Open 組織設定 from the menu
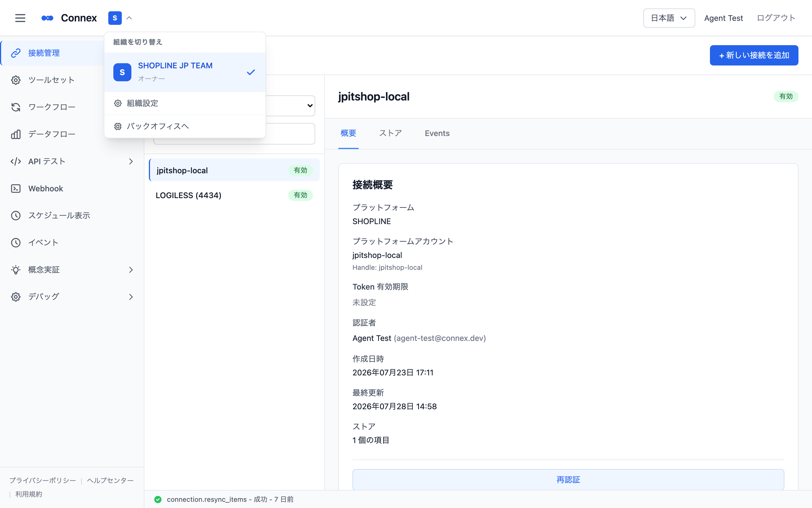Viewport: 812px width, 508px height. coord(185,103)
